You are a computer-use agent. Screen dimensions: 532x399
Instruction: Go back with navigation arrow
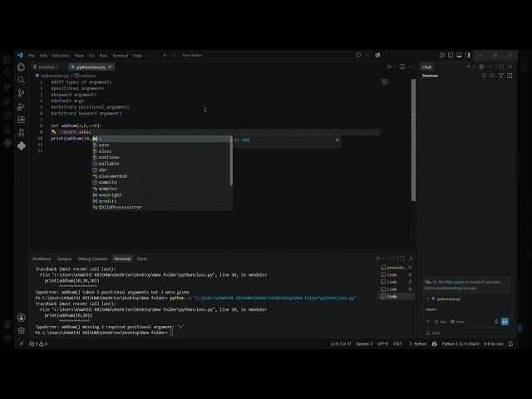tap(165, 56)
